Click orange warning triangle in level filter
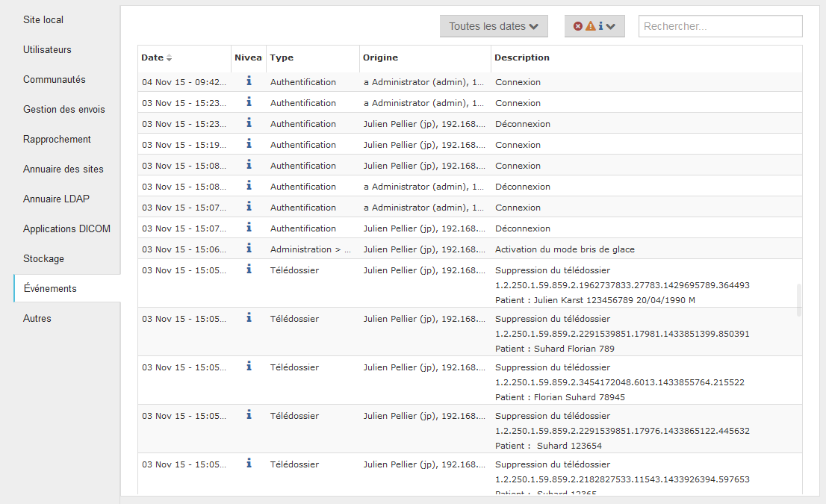 coord(591,26)
